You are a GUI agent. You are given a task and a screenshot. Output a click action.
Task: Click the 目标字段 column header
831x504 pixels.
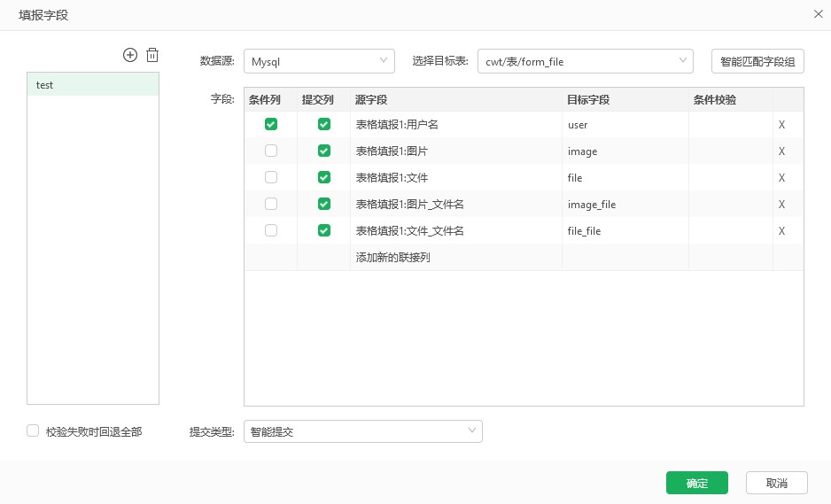pos(625,99)
